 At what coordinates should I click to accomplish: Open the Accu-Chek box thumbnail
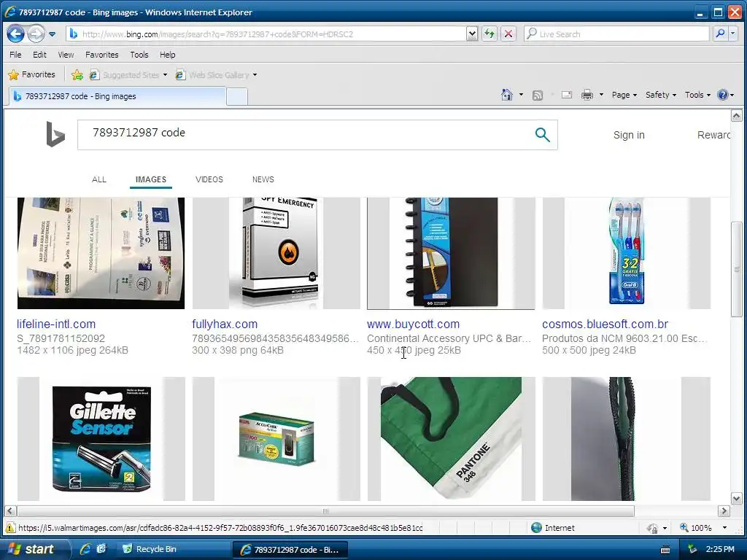[276, 439]
